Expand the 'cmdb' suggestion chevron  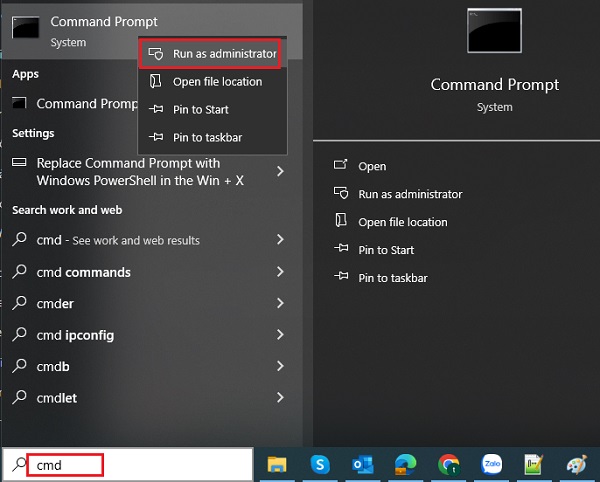[280, 366]
